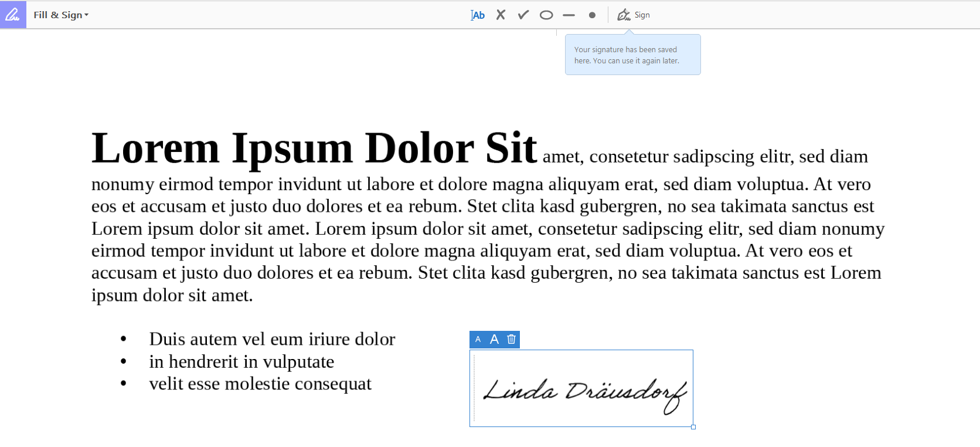Open the Fill & Sign dropdown menu
The width and height of the screenshot is (980, 447).
coord(61,15)
